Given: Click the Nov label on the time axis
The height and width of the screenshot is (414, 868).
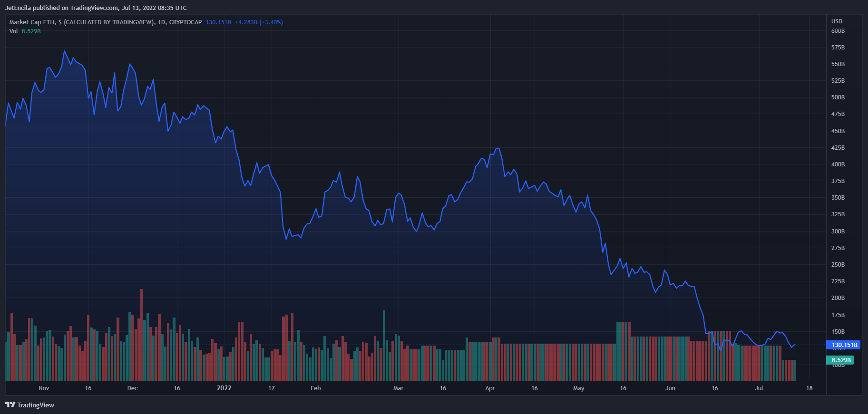Looking at the screenshot, I should coord(44,388).
